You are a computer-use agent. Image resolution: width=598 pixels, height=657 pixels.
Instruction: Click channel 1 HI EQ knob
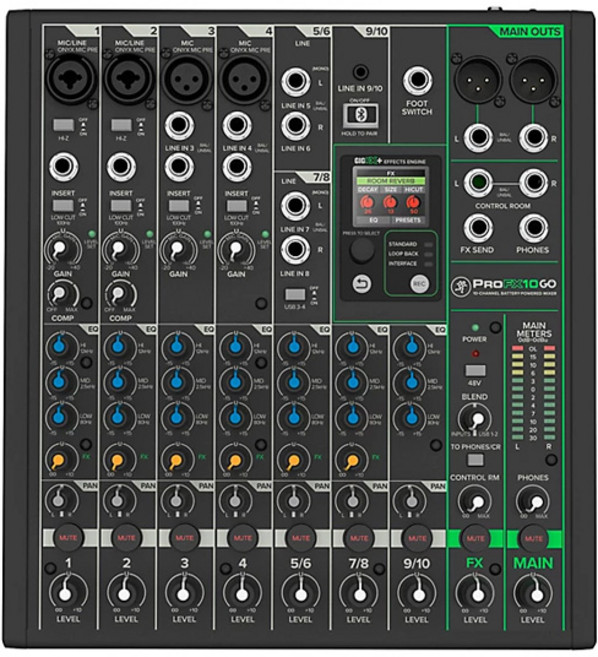[x=61, y=347]
